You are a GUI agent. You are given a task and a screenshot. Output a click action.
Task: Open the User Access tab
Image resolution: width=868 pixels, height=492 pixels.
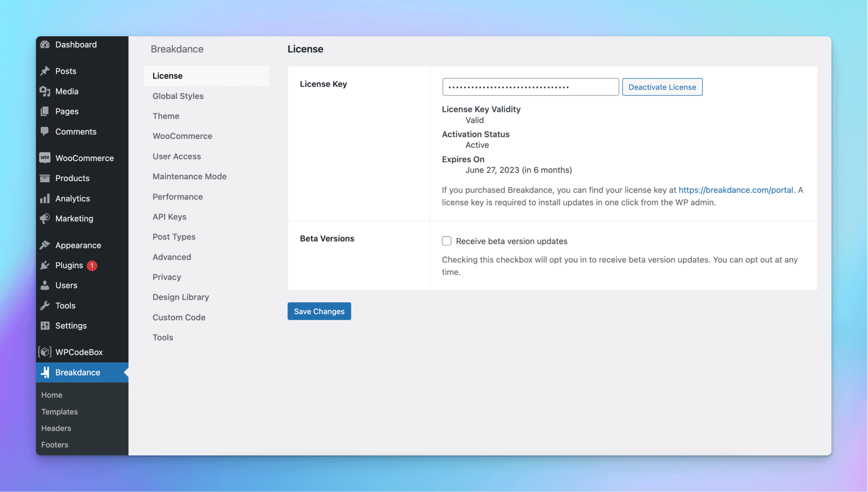tap(206, 156)
